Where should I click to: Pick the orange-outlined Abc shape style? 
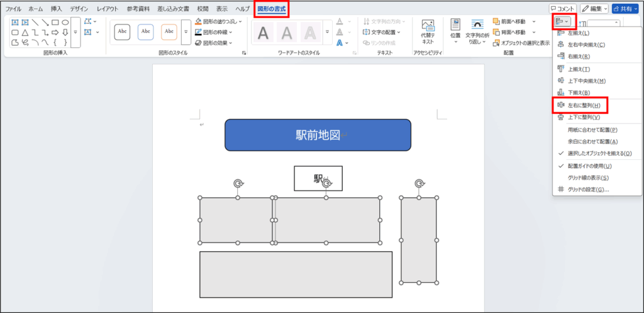point(169,31)
